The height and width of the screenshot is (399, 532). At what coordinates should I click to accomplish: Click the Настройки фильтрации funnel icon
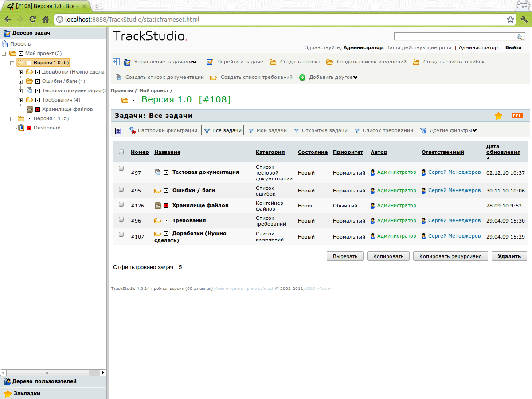tap(132, 131)
